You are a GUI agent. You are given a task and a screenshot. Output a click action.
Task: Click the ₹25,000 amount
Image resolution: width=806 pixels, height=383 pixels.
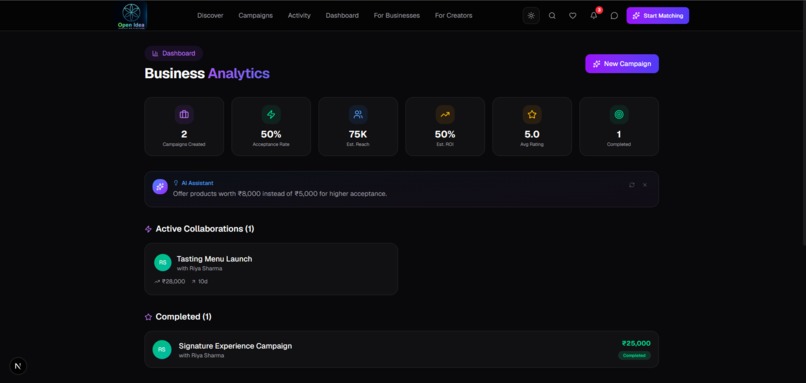[x=636, y=343]
